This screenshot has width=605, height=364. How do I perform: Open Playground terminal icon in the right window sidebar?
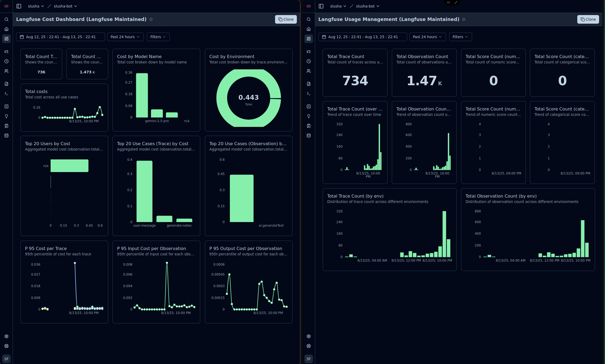click(309, 94)
